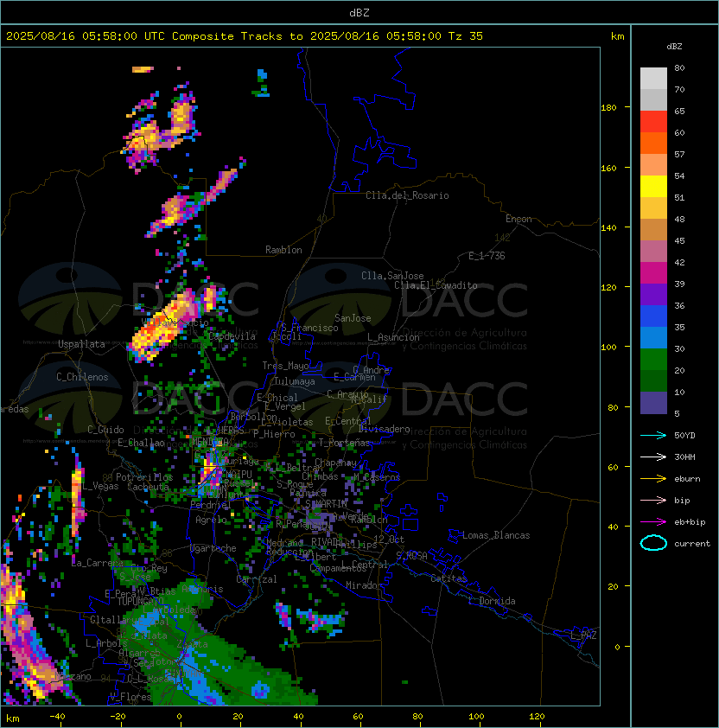Click the cyan 'current' ellipse legend symbol

[653, 543]
